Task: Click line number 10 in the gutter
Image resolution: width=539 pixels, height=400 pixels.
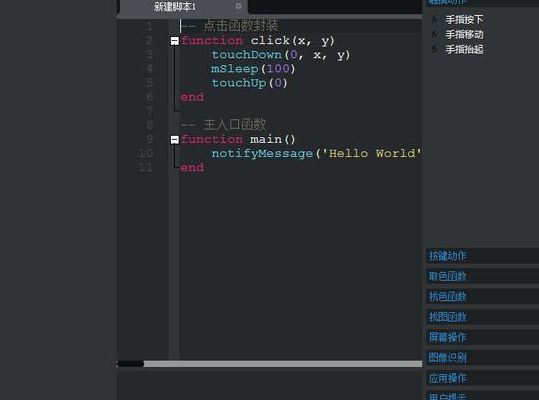Action: [x=145, y=153]
